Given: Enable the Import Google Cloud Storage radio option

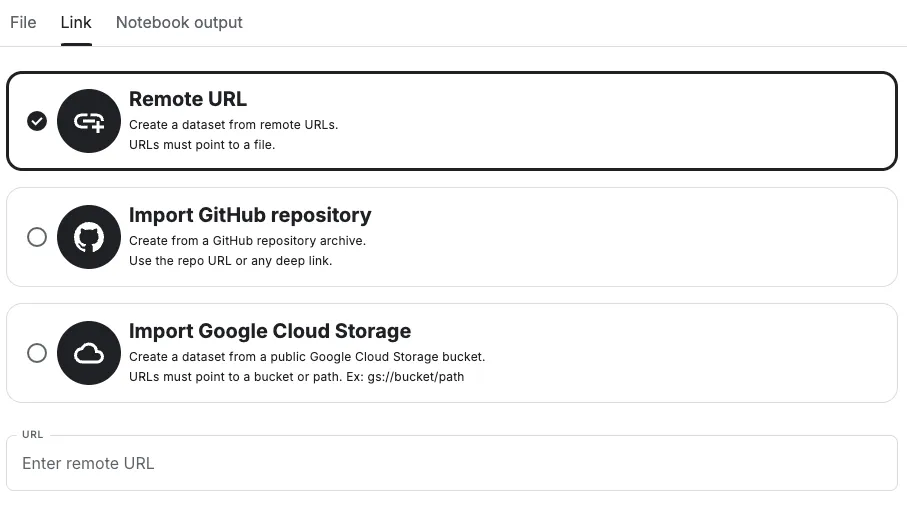Looking at the screenshot, I should point(37,353).
